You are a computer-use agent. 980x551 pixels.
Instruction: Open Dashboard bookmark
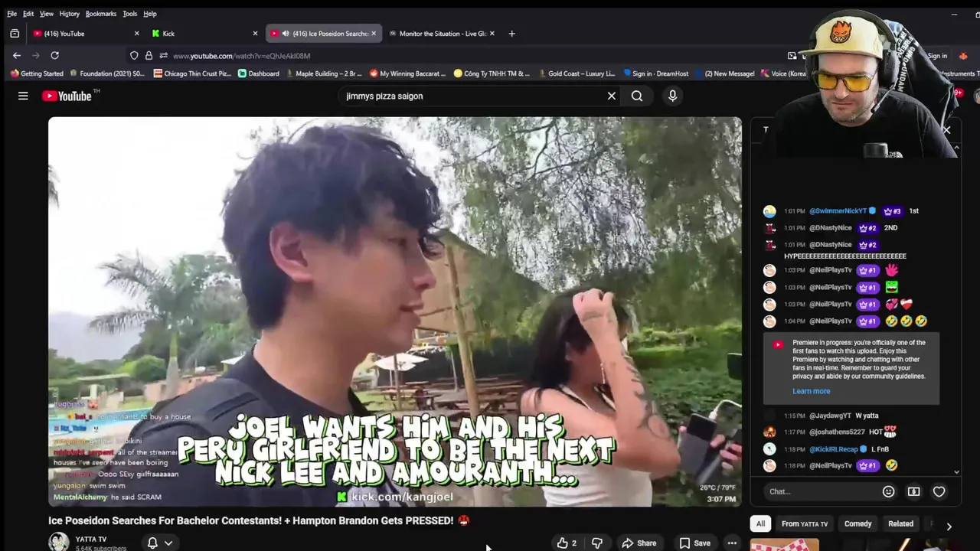[x=259, y=73]
